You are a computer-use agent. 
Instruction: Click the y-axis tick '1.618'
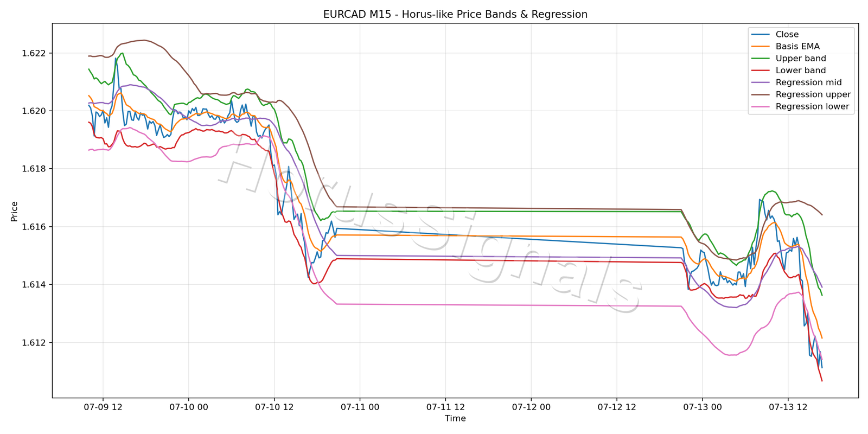34,169
